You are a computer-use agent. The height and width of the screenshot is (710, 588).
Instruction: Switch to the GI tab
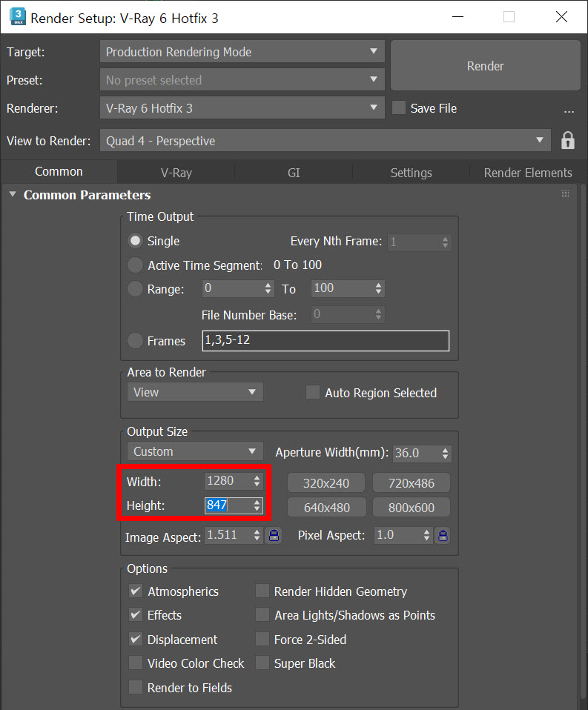click(294, 173)
